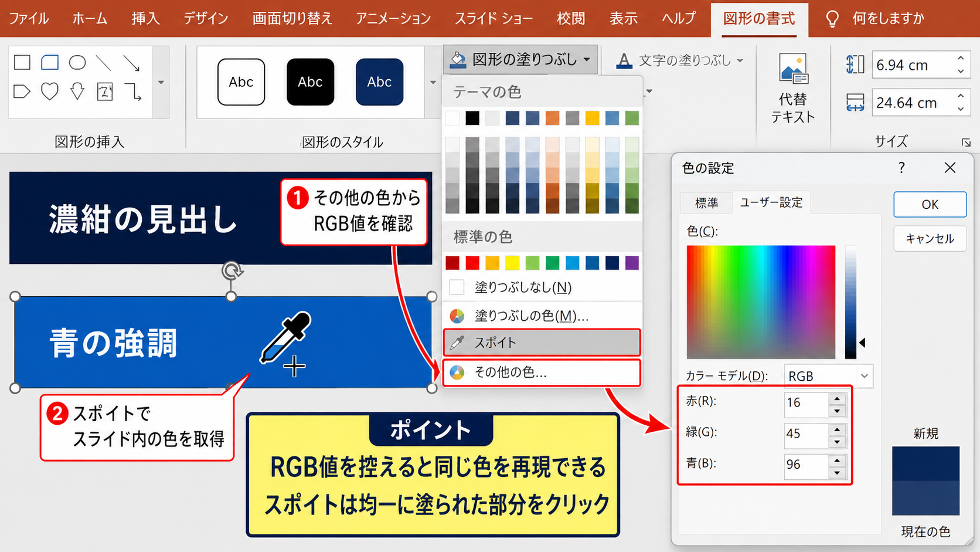Decrease the Green (緑) value spinner
The height and width of the screenshot is (552, 980).
pos(837,442)
